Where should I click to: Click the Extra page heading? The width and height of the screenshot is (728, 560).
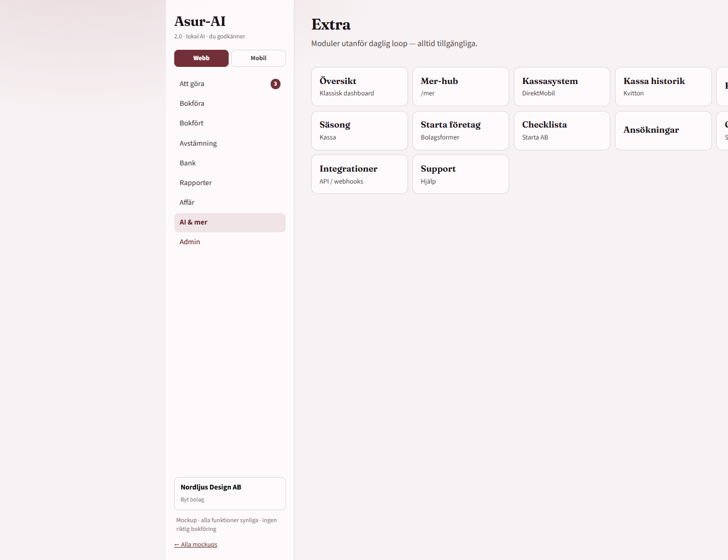point(331,24)
